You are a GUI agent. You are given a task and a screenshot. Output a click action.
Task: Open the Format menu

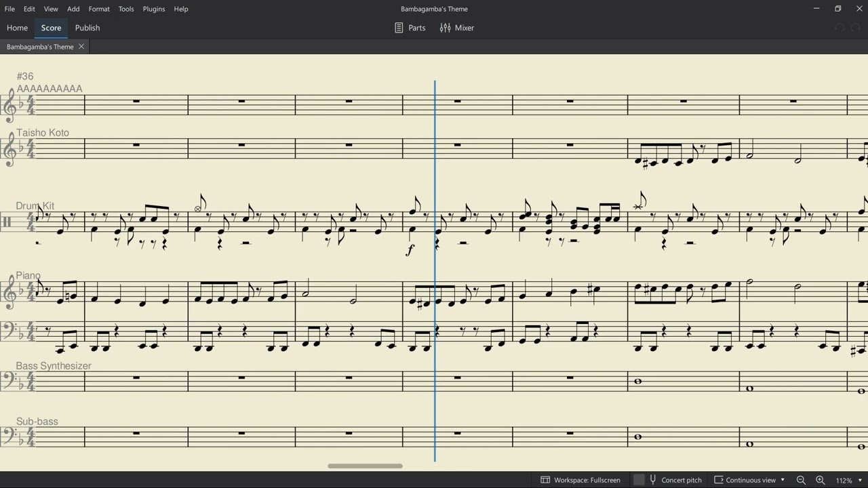pos(99,9)
